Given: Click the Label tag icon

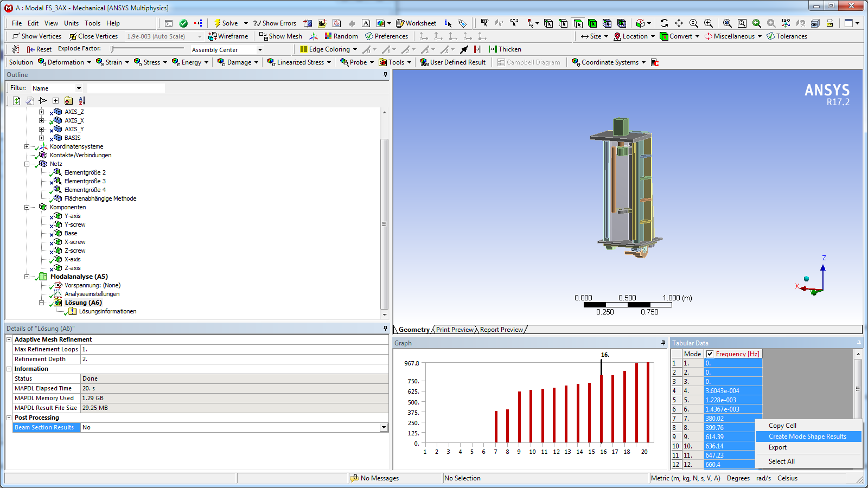Looking at the screenshot, I should pos(462,23).
